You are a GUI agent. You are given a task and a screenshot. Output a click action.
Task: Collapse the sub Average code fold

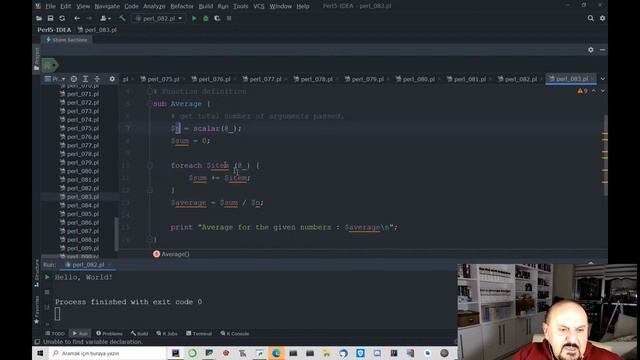(149, 104)
